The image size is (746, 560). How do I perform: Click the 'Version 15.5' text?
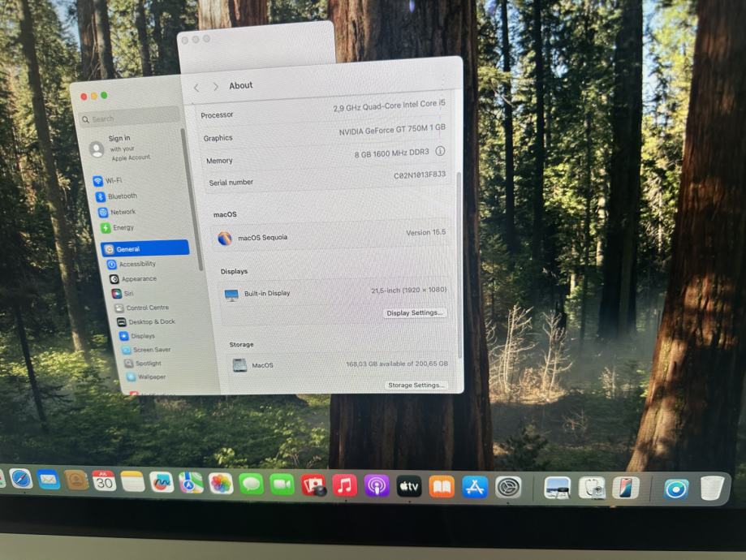pyautogui.click(x=426, y=233)
